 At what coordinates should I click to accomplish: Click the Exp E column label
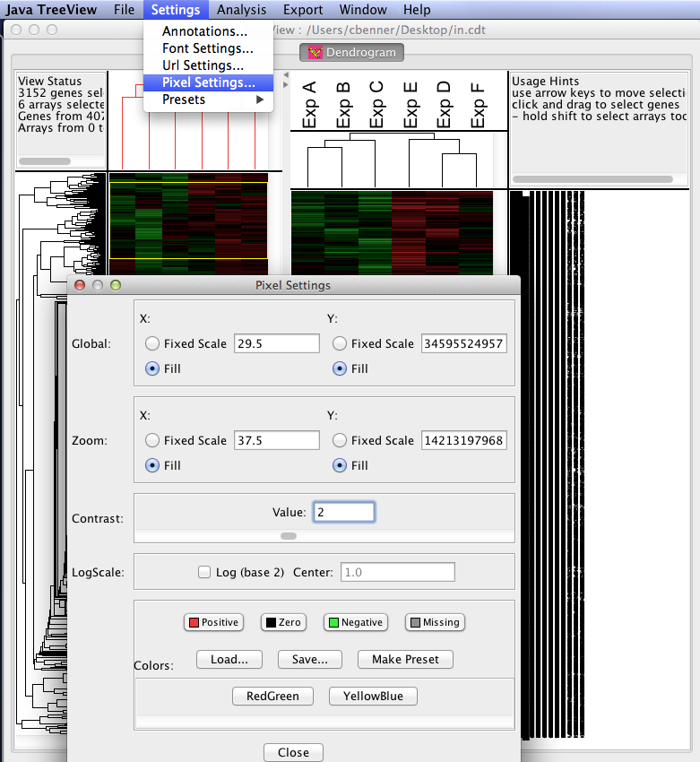410,105
